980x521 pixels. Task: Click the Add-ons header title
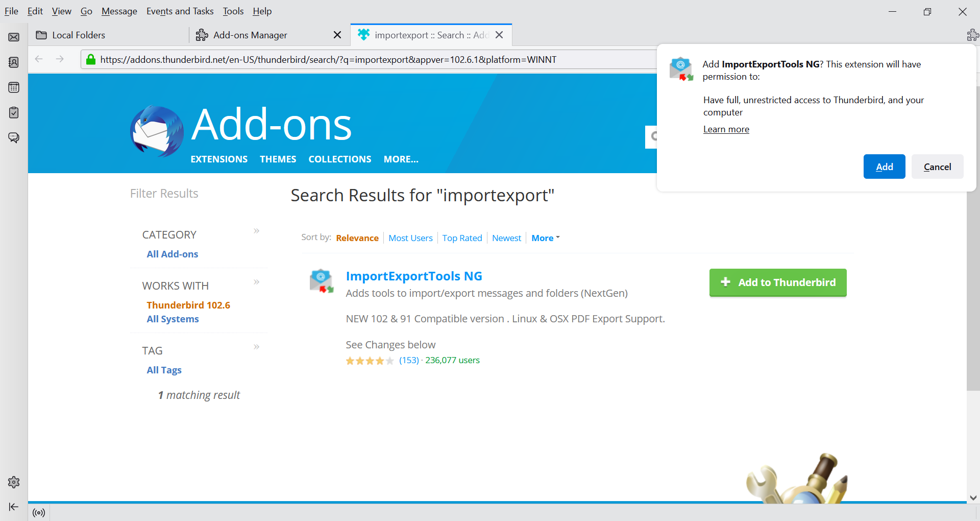coord(272,125)
